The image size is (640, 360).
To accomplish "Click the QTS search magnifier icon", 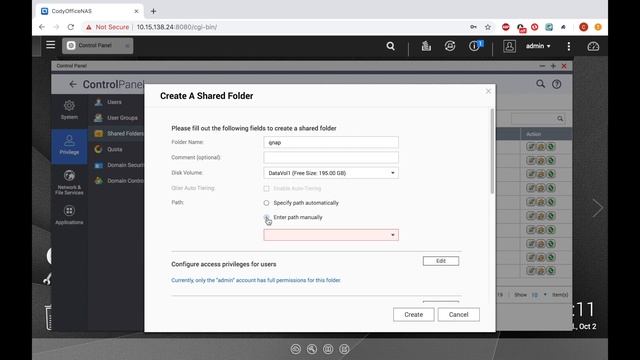I will (391, 46).
